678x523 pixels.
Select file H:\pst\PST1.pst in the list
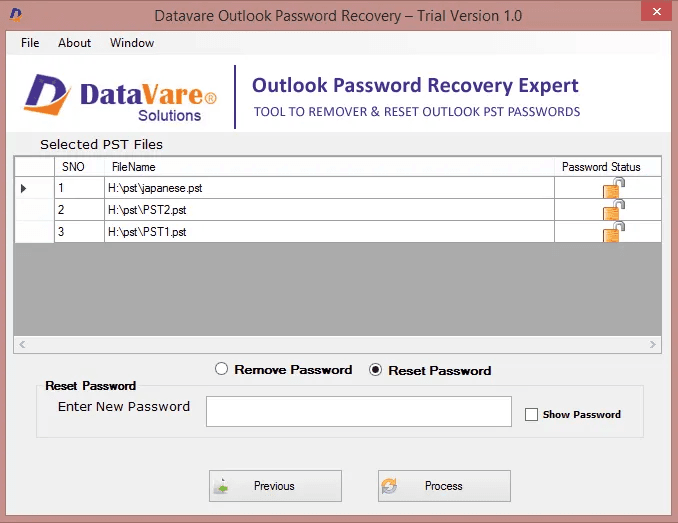[329, 232]
